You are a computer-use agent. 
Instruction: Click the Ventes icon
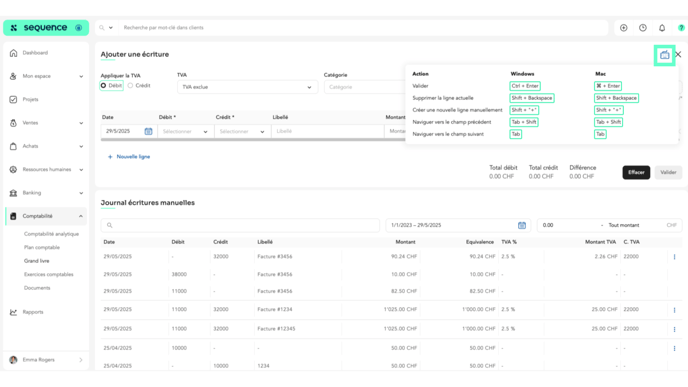click(x=14, y=123)
